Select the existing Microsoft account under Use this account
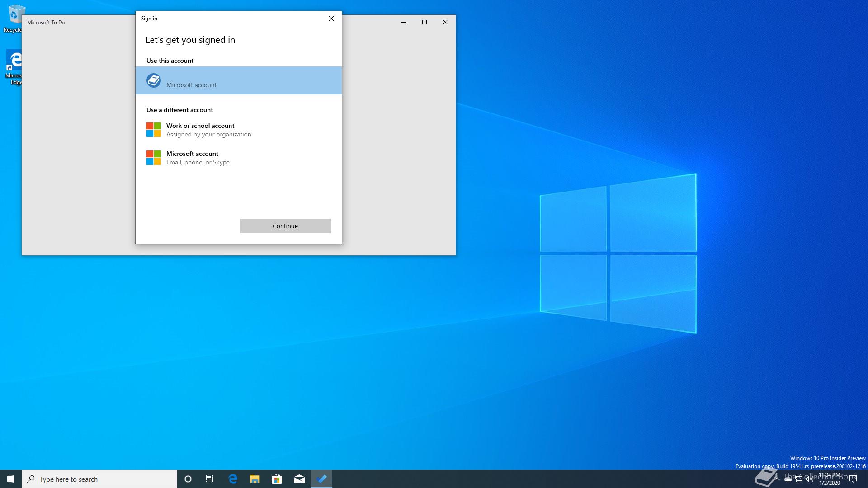The width and height of the screenshot is (868, 488). pyautogui.click(x=239, y=80)
